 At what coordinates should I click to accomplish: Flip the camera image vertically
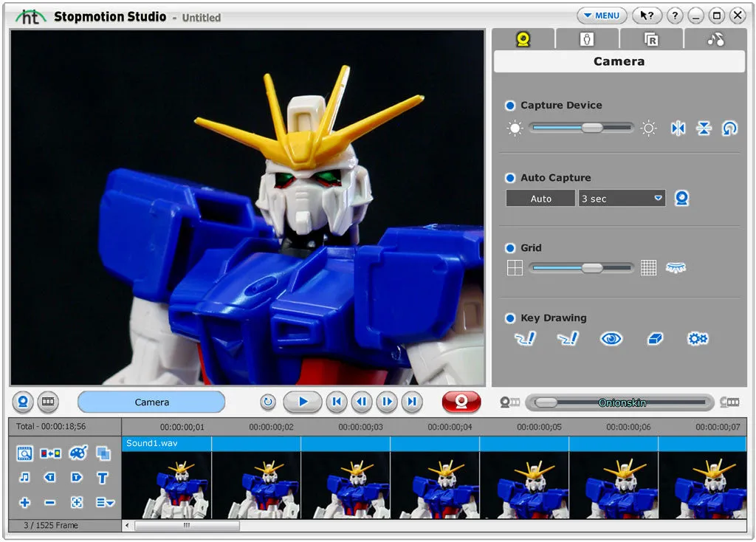coord(704,128)
